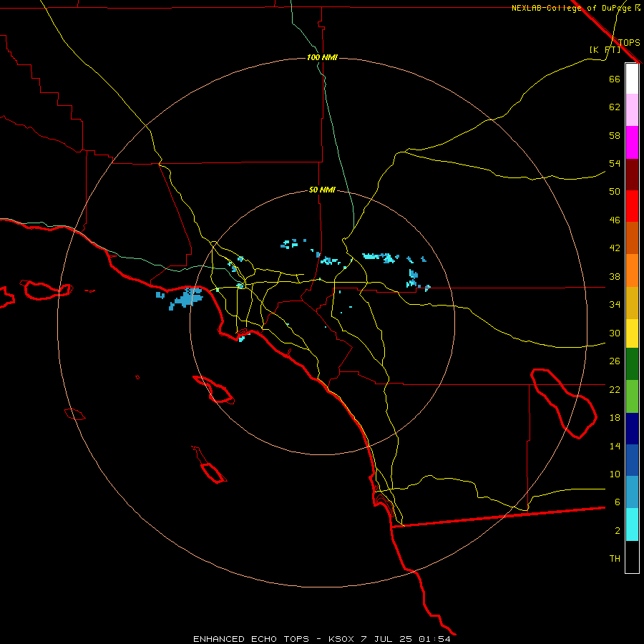The width and height of the screenshot is (644, 644).
Task: Click the legend value 26
Action: click(x=615, y=361)
